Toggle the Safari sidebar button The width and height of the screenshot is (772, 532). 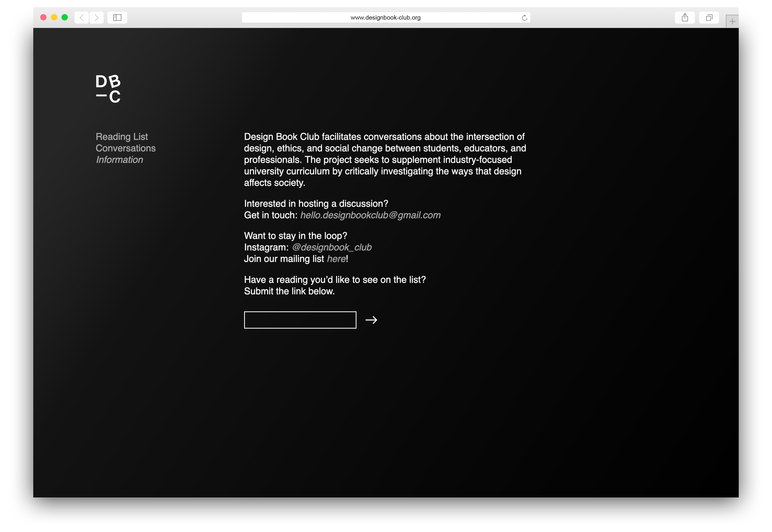(x=117, y=17)
